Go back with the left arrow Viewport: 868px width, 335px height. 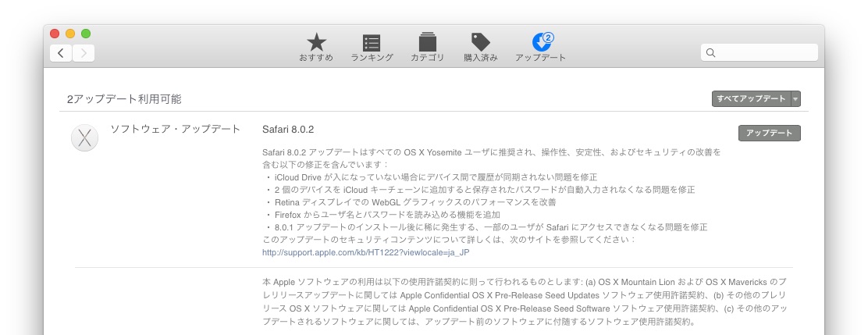[61, 53]
